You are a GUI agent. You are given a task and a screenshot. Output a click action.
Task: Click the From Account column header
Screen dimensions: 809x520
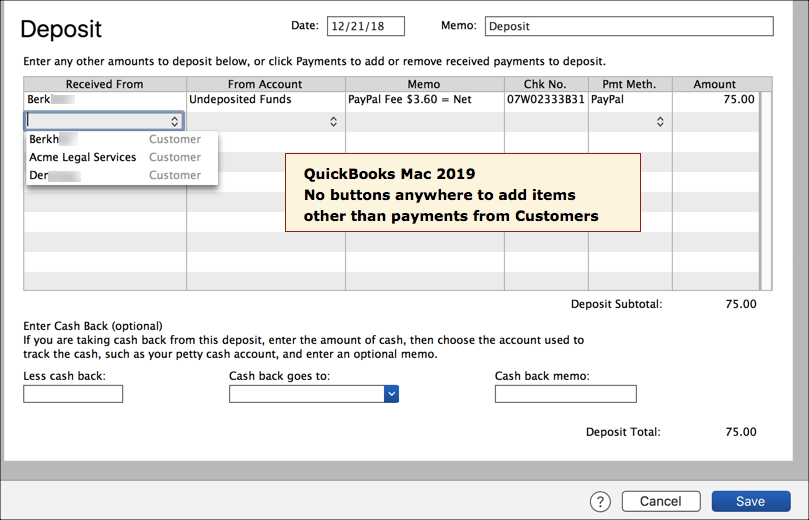click(266, 84)
